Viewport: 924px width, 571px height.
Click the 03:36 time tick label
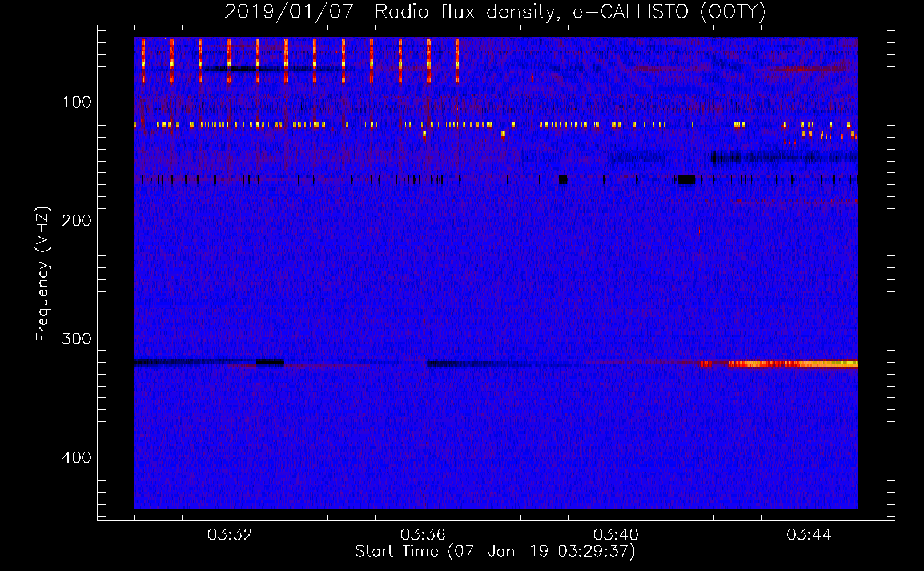pos(423,535)
